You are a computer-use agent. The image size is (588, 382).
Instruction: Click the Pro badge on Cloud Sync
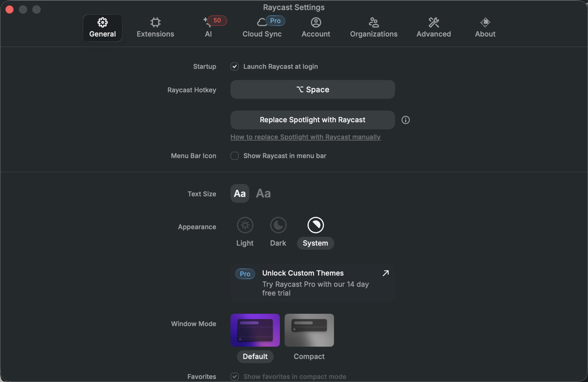click(x=275, y=21)
